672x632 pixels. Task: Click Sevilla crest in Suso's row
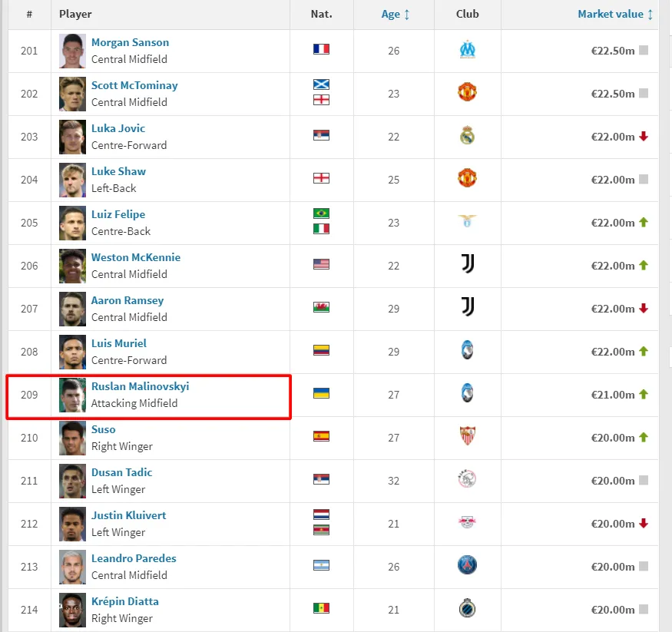[x=467, y=438]
